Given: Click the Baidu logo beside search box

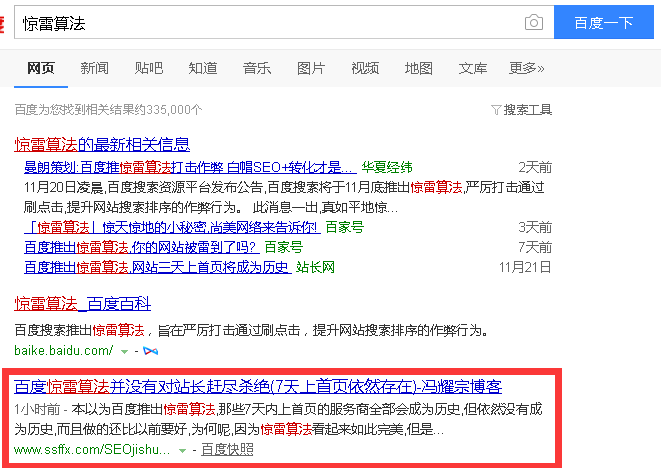Looking at the screenshot, I should click(2, 23).
